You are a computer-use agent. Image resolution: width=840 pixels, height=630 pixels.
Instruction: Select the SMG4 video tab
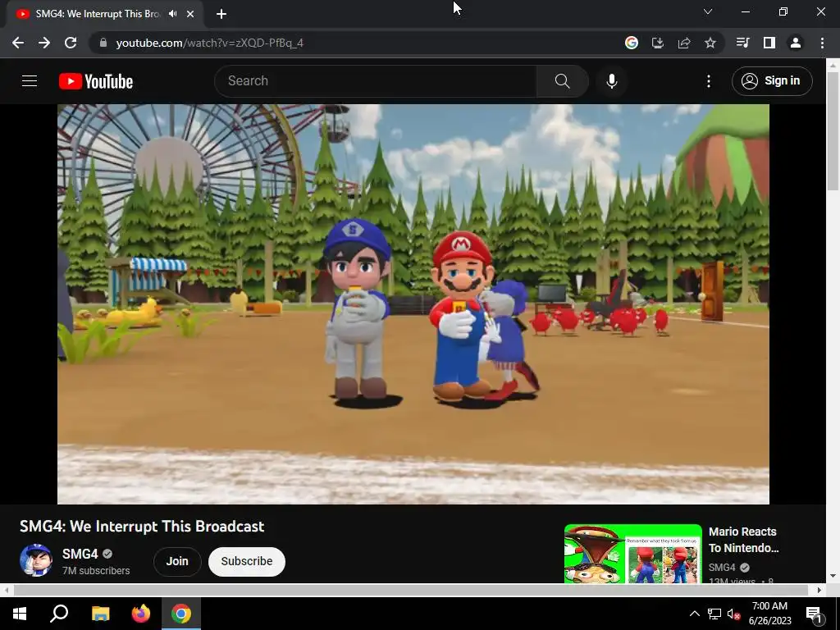tap(98, 14)
